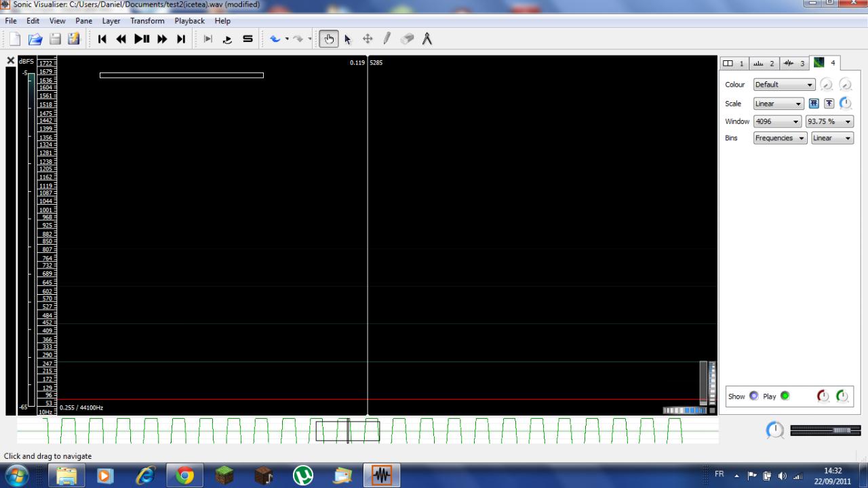
Task: Toggle the Play layer button
Action: (x=785, y=396)
